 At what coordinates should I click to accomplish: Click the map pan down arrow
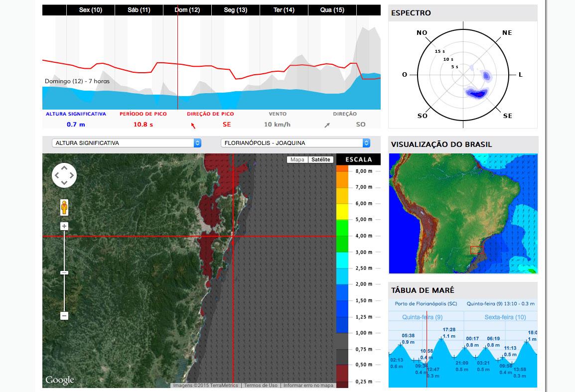click(x=64, y=183)
